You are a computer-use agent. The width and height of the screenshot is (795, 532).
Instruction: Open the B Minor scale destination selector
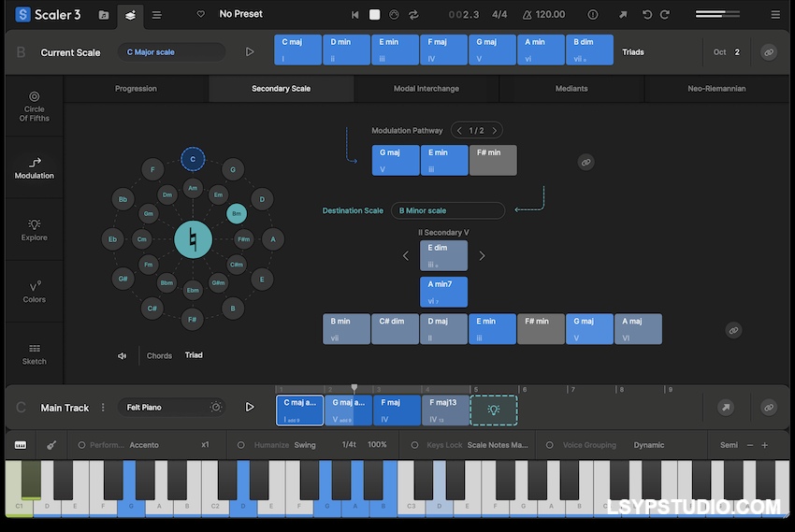tap(448, 210)
